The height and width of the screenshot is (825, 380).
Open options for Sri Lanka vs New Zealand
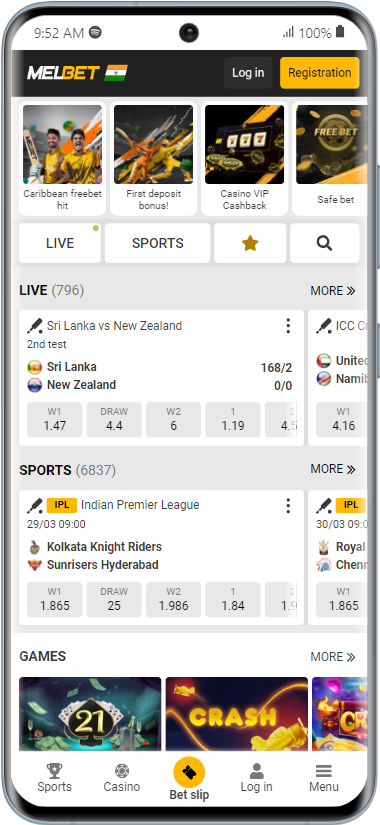[x=288, y=326]
